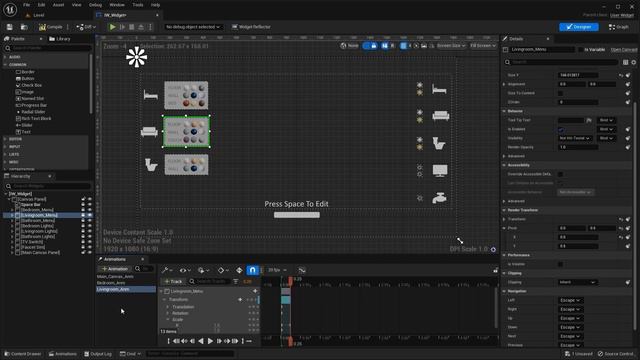The width and height of the screenshot is (640, 360).
Task: Open the Asset menu
Action: click(x=58, y=5)
